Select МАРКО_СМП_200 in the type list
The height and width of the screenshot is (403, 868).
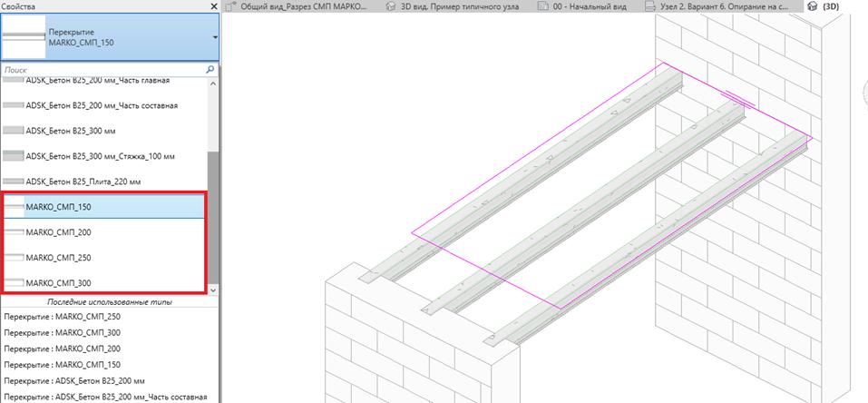pyautogui.click(x=103, y=232)
